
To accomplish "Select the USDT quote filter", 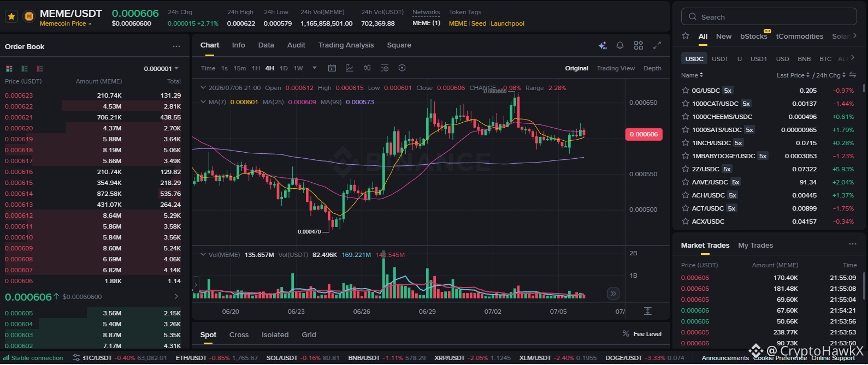I will (x=720, y=59).
